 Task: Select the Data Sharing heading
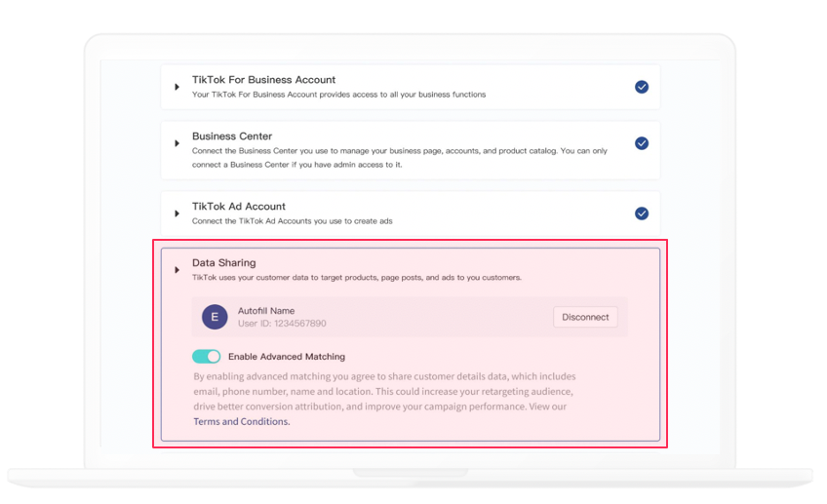tap(223, 262)
